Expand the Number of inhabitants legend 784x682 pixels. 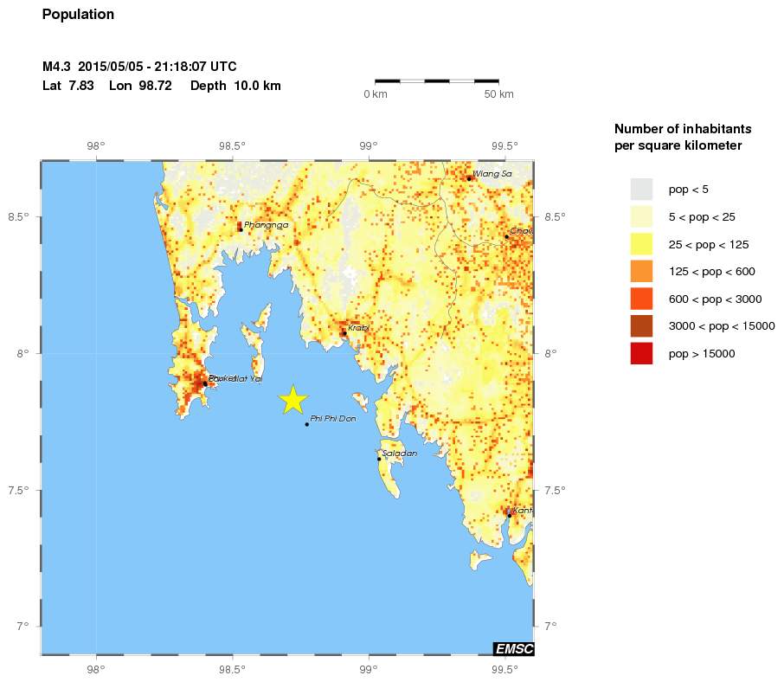(x=683, y=137)
